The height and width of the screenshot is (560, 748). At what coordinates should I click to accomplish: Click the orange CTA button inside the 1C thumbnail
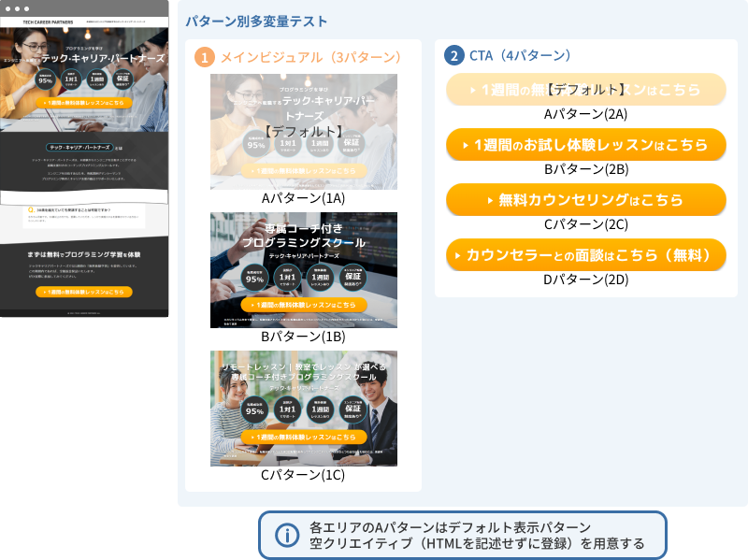303,437
